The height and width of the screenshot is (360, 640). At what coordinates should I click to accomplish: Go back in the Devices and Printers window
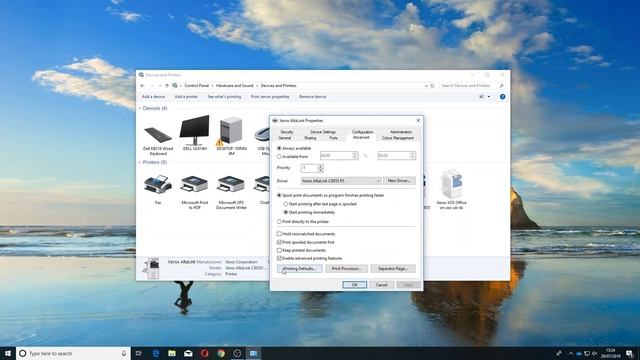[142, 86]
